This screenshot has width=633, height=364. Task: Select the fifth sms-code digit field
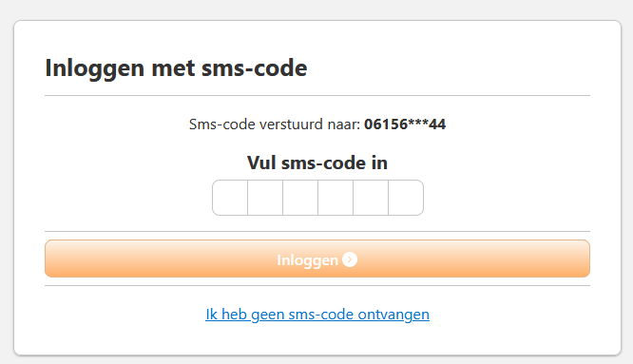point(371,198)
